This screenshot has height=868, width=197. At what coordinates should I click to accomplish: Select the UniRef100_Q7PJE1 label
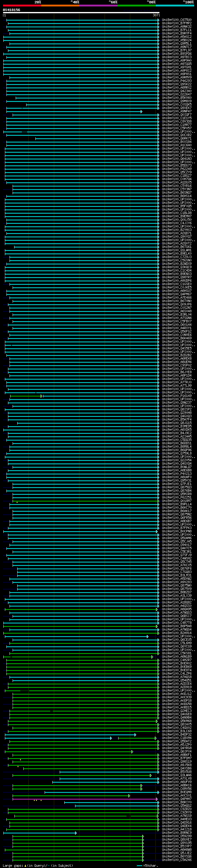coord(177,484)
